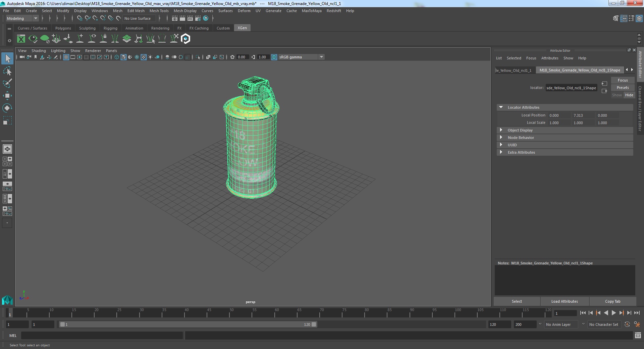Open the Modeling menu set dropdown

pyautogui.click(x=22, y=18)
